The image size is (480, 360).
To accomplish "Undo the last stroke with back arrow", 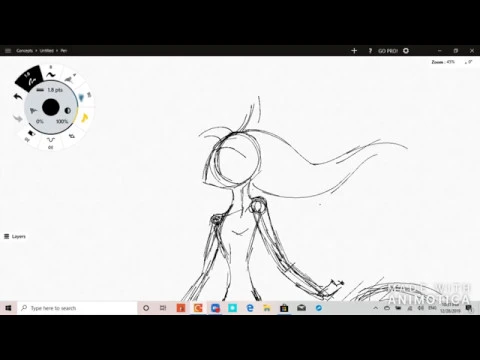I will (x=18, y=97).
